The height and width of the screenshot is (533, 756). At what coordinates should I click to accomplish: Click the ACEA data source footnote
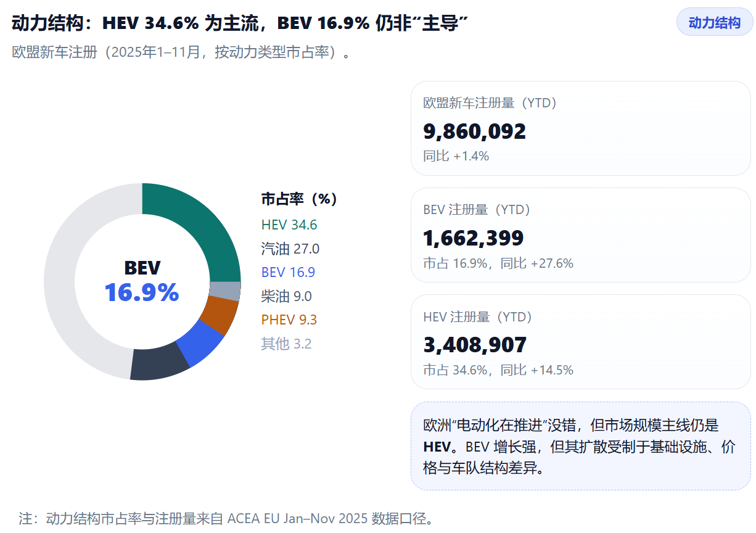[226, 518]
